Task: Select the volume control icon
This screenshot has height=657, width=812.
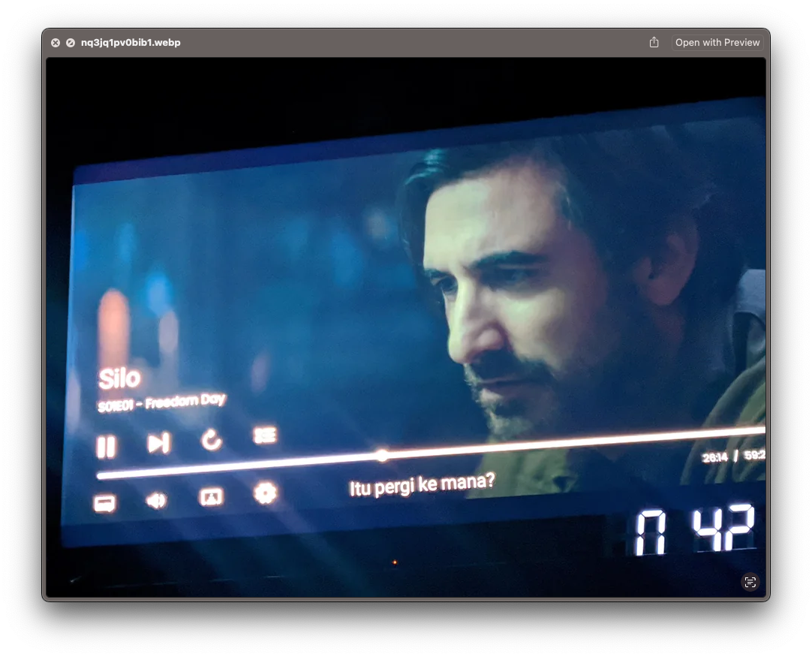Action: click(x=157, y=499)
